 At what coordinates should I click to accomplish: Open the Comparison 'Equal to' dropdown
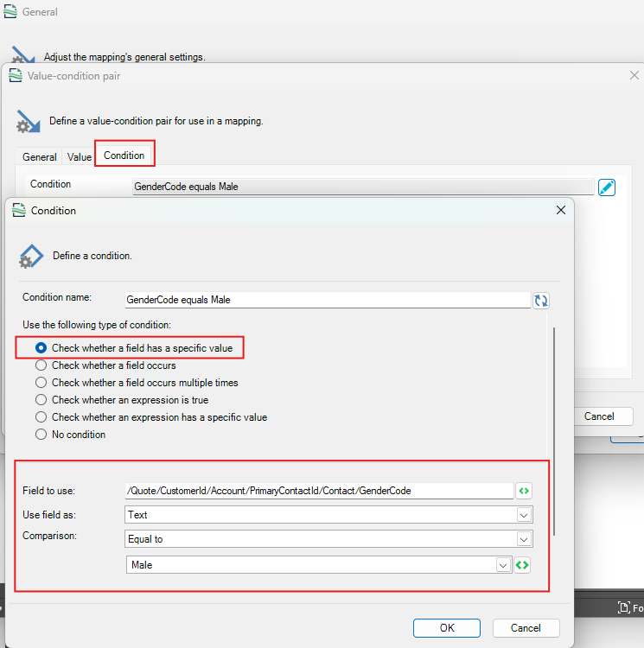point(524,539)
